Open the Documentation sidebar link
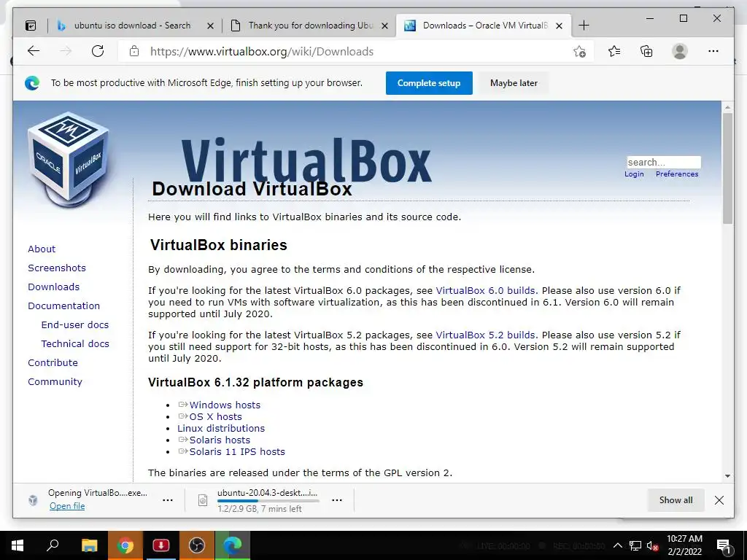Viewport: 747px width, 560px height. pyautogui.click(x=64, y=306)
